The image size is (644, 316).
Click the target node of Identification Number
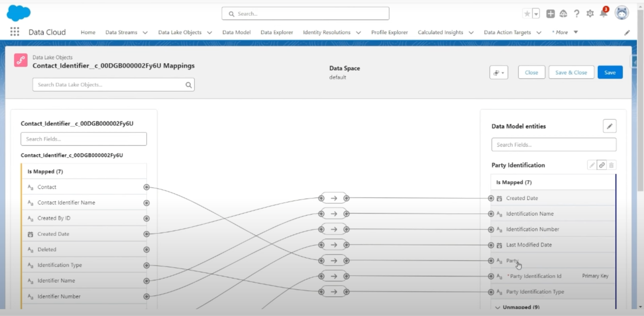(491, 230)
